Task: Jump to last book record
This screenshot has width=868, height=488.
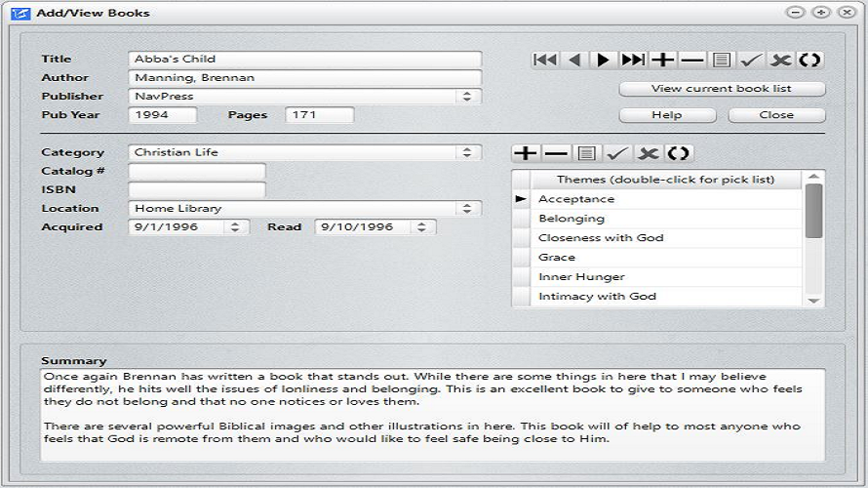Action: tap(633, 60)
